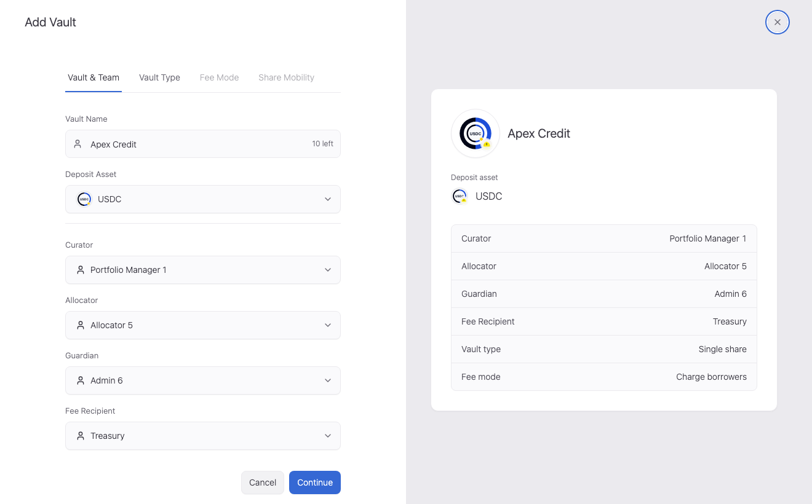Click the person icon beside Portfolio Manager 1
812x504 pixels.
(x=80, y=270)
